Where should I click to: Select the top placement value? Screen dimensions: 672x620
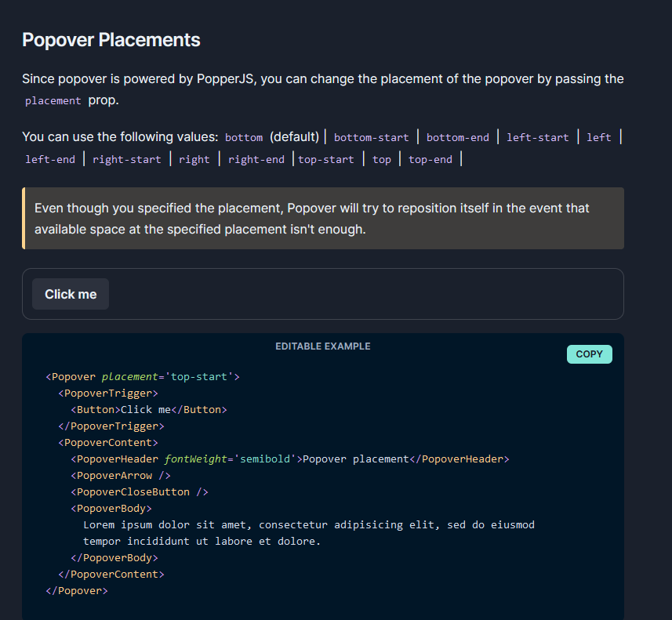click(x=381, y=159)
